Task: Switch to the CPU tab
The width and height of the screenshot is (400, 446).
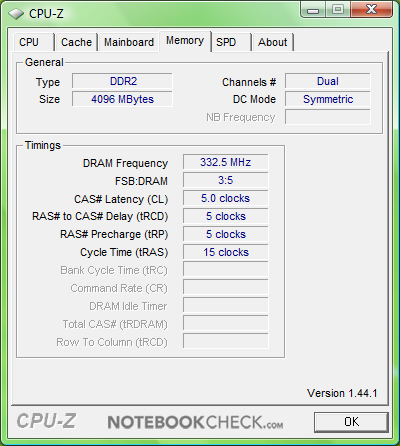Action: pos(33,42)
